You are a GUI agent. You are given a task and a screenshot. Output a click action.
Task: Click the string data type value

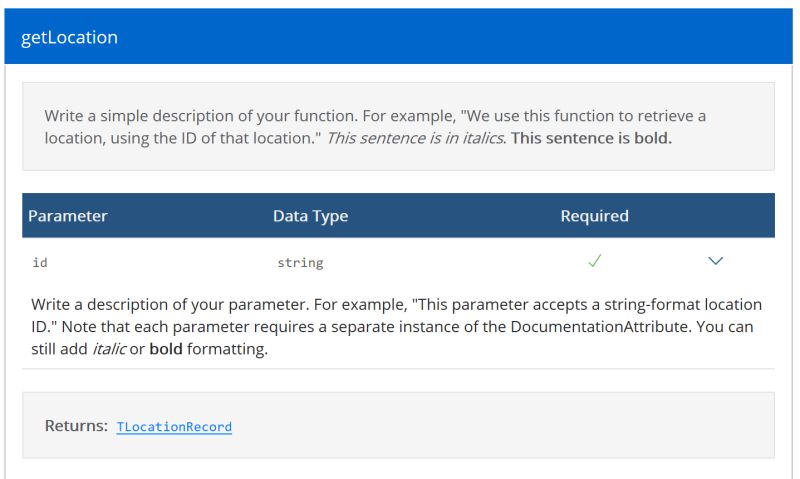[300, 263]
